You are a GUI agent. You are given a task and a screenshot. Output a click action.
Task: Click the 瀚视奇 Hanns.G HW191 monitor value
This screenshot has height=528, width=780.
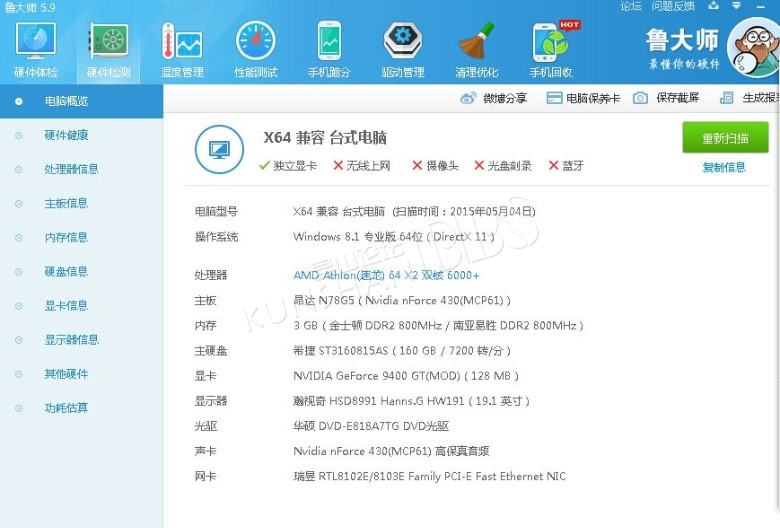tap(411, 401)
